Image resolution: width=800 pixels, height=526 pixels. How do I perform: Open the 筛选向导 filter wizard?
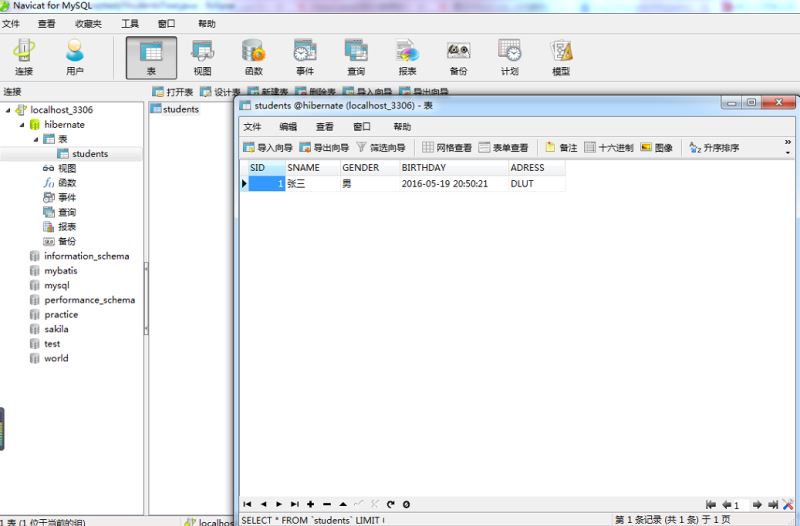tap(381, 147)
